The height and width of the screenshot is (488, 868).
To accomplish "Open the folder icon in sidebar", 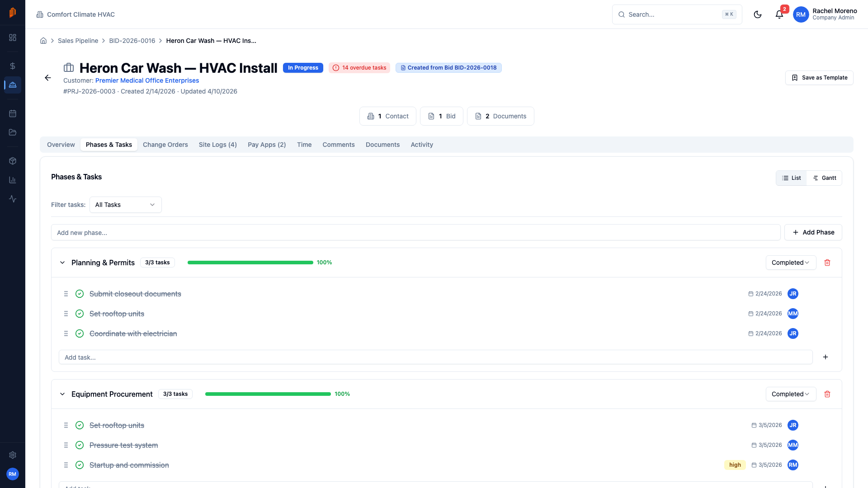I will click(x=13, y=132).
